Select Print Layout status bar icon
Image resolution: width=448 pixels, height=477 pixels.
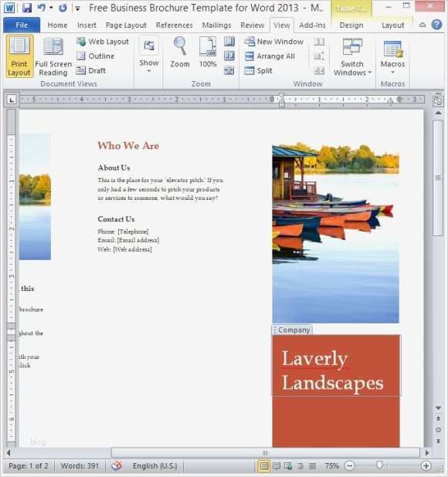point(264,465)
